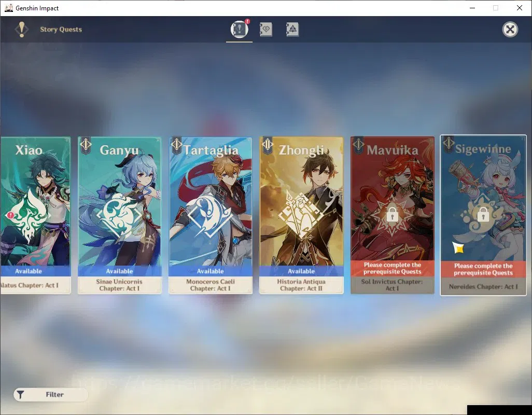Minimize the Genshin Impact window
The image size is (532, 415).
[x=472, y=8]
